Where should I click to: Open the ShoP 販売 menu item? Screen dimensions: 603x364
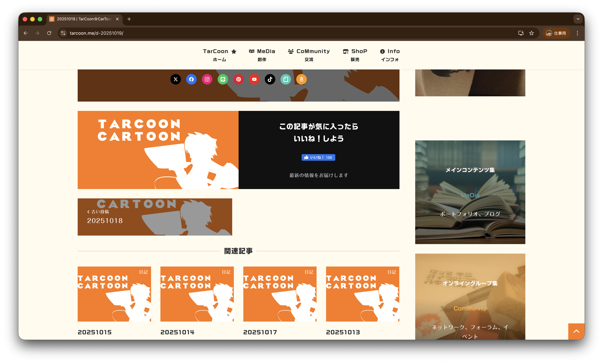pyautogui.click(x=355, y=55)
